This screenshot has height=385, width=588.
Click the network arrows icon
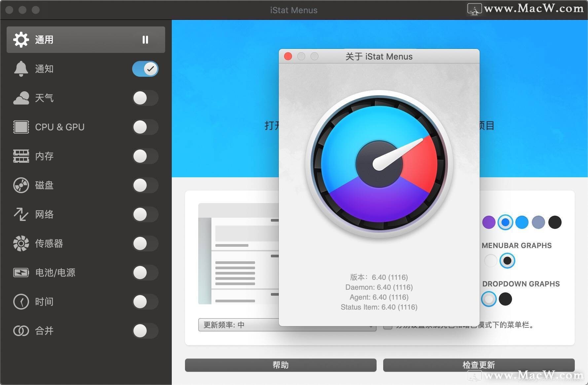click(x=21, y=214)
